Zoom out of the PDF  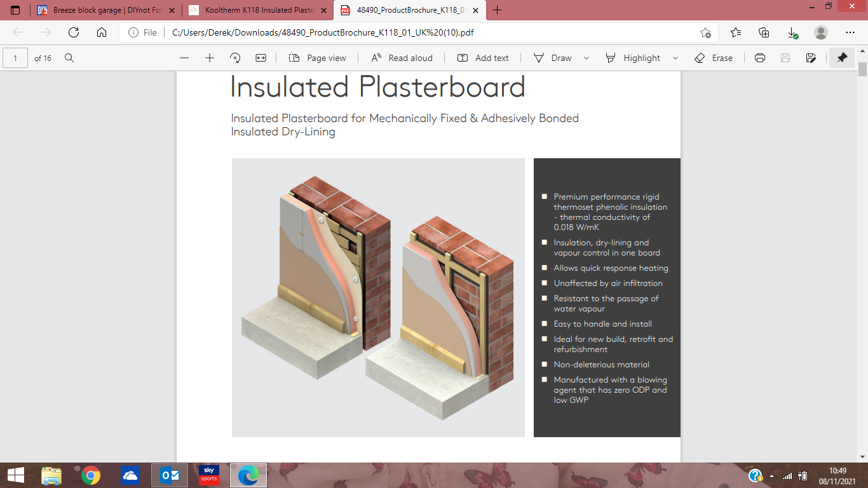click(184, 58)
